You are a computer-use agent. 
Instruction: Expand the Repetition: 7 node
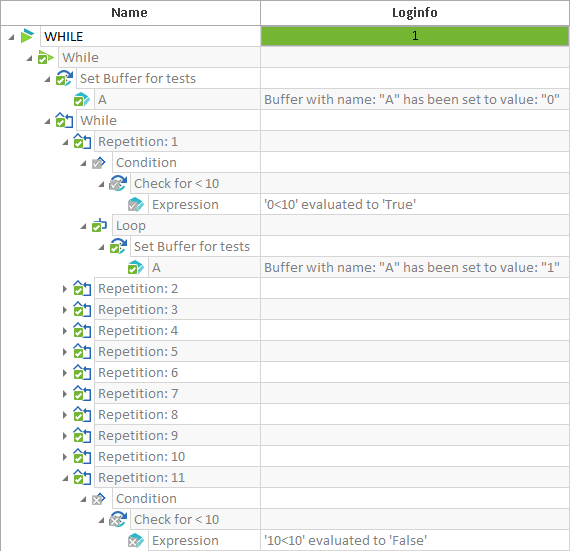[65, 394]
